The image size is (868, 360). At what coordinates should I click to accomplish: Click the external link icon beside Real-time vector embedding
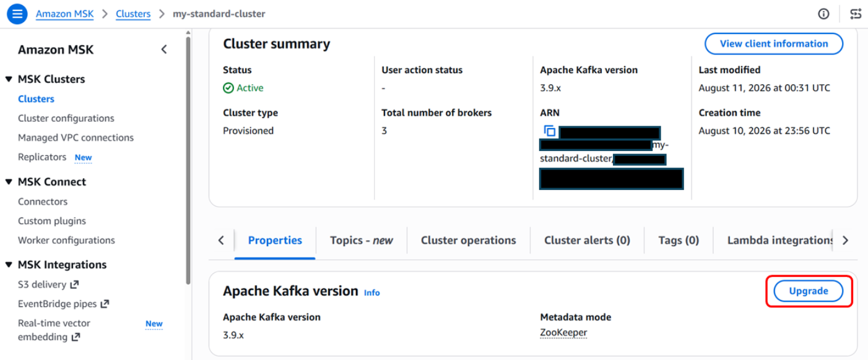pos(76,337)
